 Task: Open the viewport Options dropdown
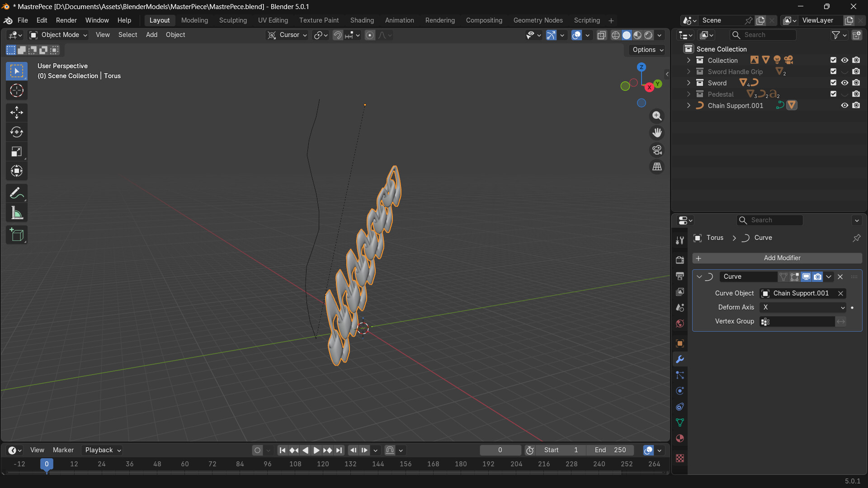(x=648, y=50)
